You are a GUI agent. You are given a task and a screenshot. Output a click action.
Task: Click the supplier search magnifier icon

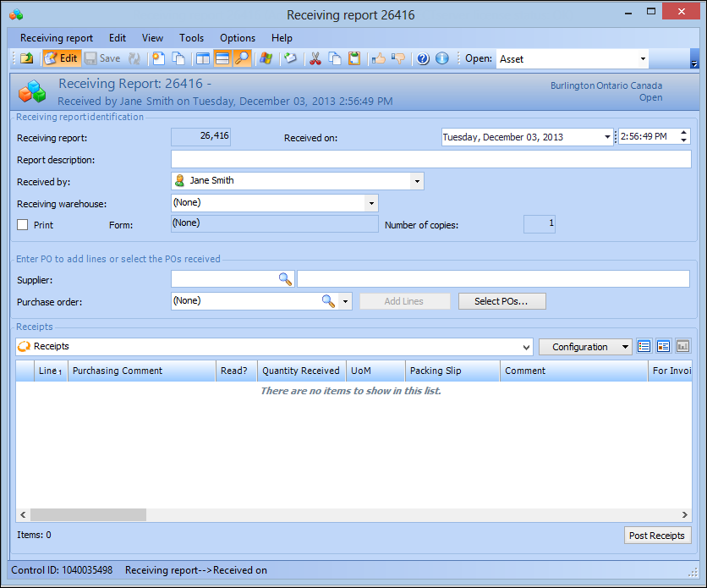click(285, 278)
